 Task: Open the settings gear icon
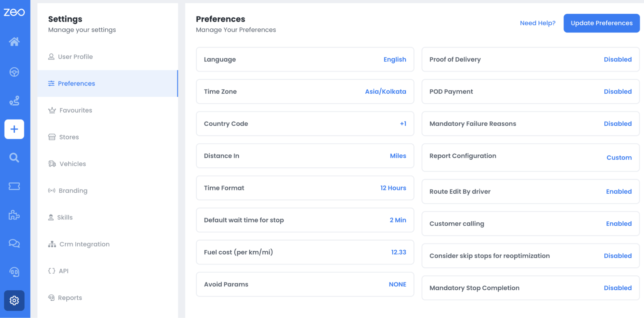coord(14,301)
